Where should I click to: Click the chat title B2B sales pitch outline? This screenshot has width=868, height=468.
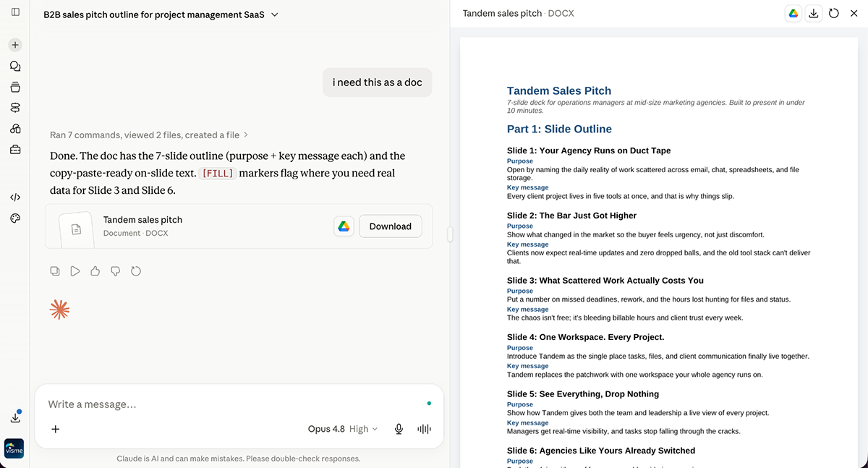point(153,14)
